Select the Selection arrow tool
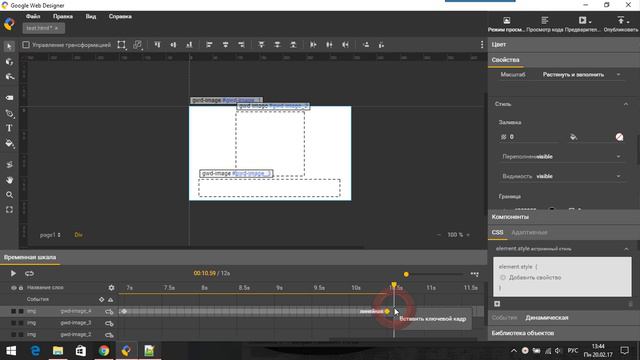640x360 pixels. (x=9, y=46)
